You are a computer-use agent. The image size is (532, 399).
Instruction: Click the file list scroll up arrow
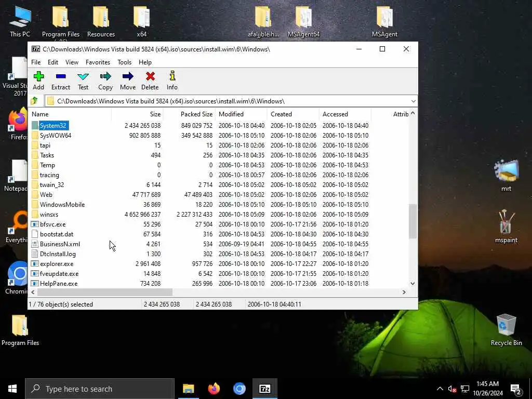413,113
